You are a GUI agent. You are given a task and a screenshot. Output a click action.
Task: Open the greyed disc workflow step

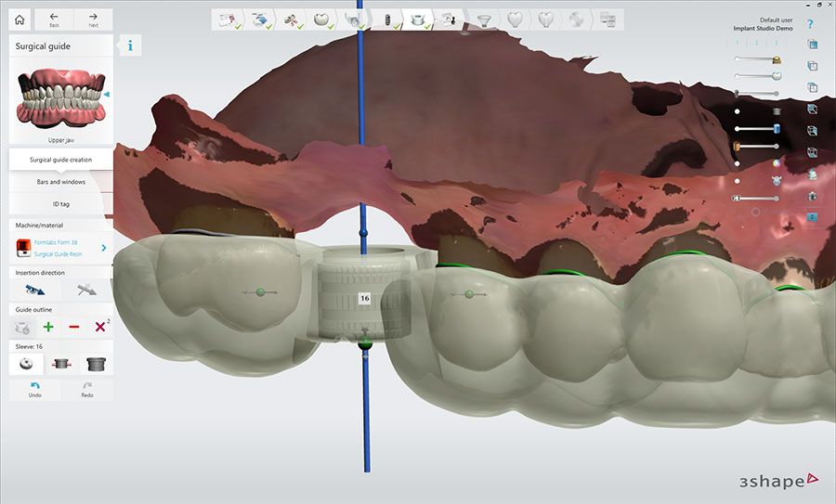[x=576, y=20]
